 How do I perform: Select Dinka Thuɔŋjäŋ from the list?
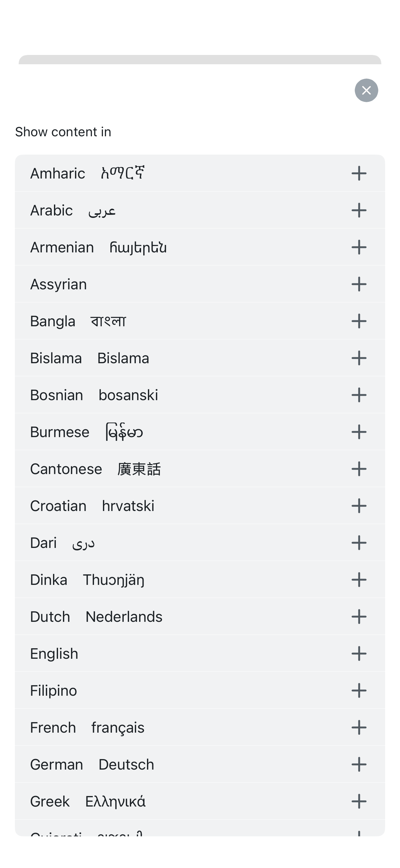click(x=87, y=580)
